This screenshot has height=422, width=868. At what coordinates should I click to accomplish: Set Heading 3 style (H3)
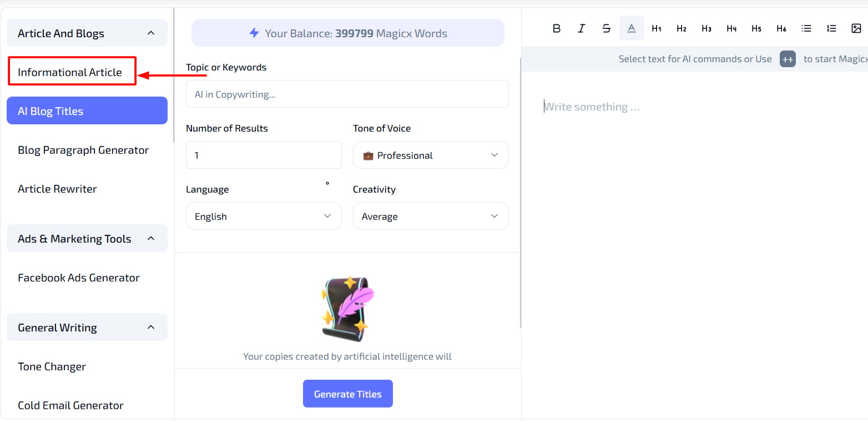pyautogui.click(x=706, y=28)
